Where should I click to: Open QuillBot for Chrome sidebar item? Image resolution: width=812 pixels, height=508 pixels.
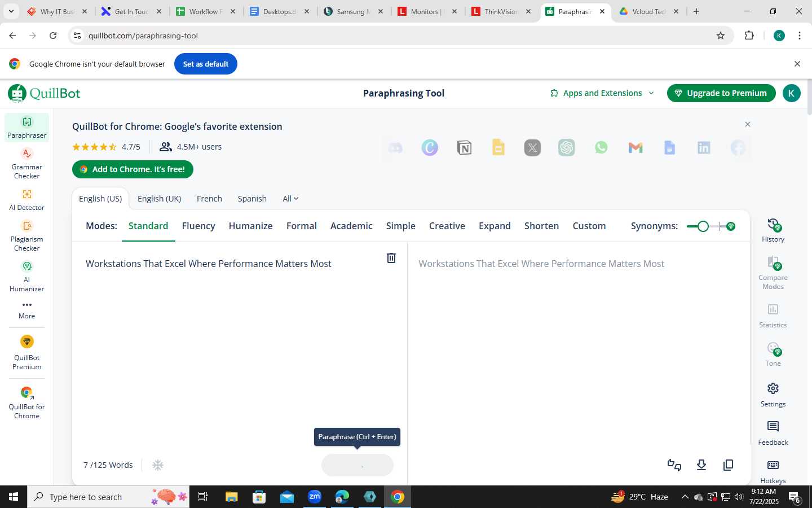(27, 403)
